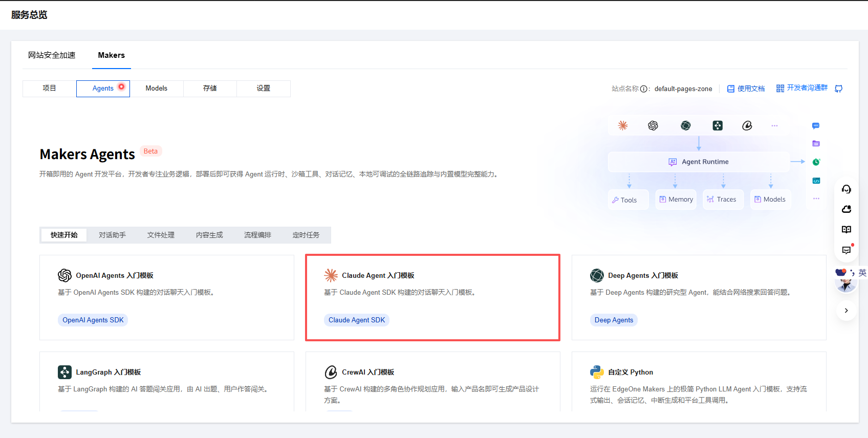Click the description 基于 LangGraph 构建的 AI 答题闯关应用
The height and width of the screenshot is (438, 868).
point(163,389)
